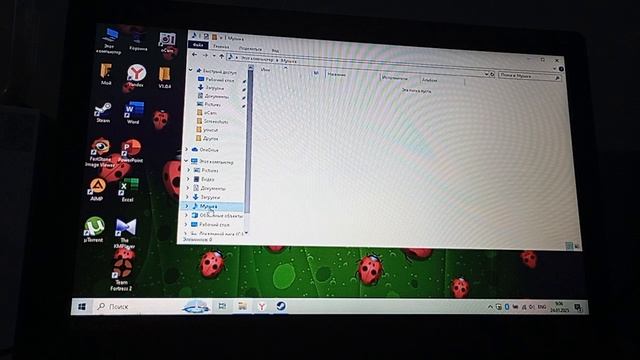The width and height of the screenshot is (640, 360).
Task: Switch to File Explorer in the taskbar
Action: pos(242,306)
